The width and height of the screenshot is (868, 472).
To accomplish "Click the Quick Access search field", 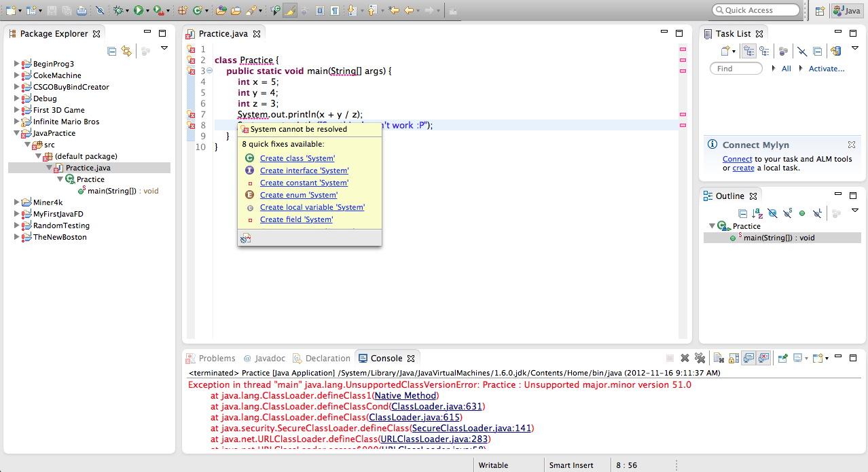I will (756, 10).
